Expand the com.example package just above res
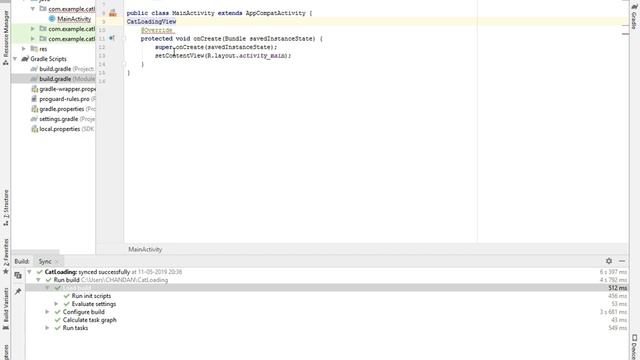Viewport: 640px width, 360px height. (33, 39)
